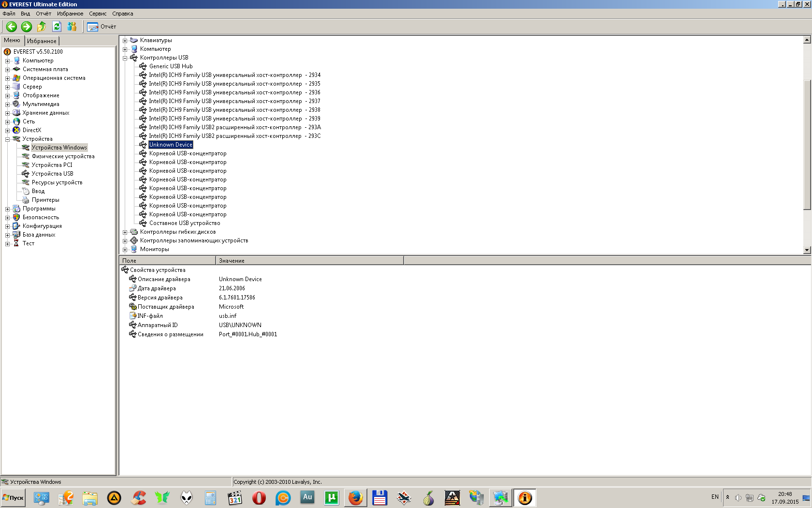Open the Справка menu

123,14
